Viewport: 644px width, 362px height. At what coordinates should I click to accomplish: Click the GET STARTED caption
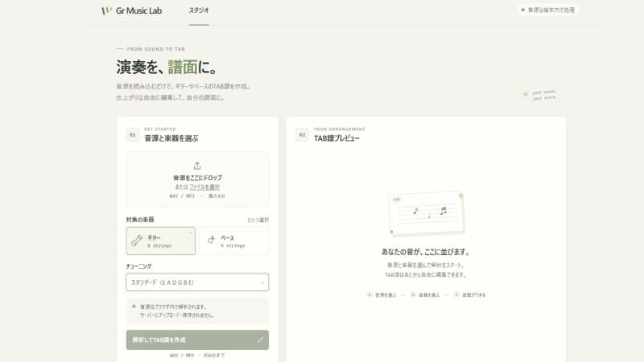[x=159, y=129]
